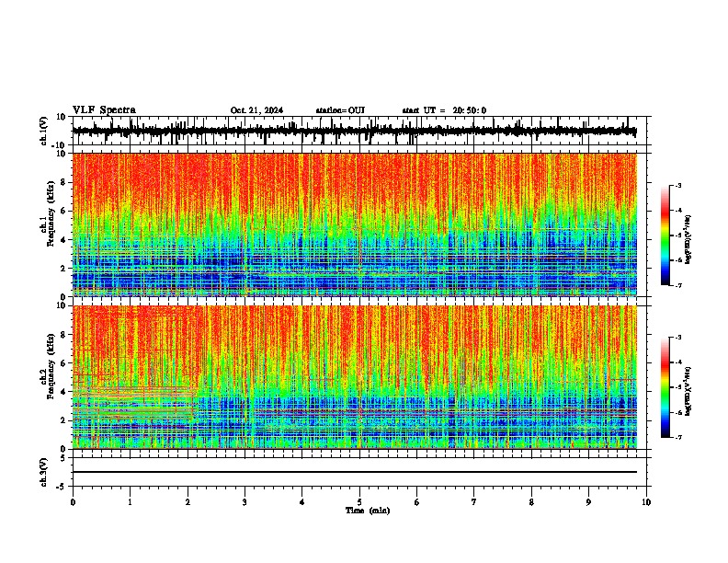This screenshot has height=563, width=728.
Task: Select the date text 'Oct. 21, 2024'
Action: click(256, 110)
